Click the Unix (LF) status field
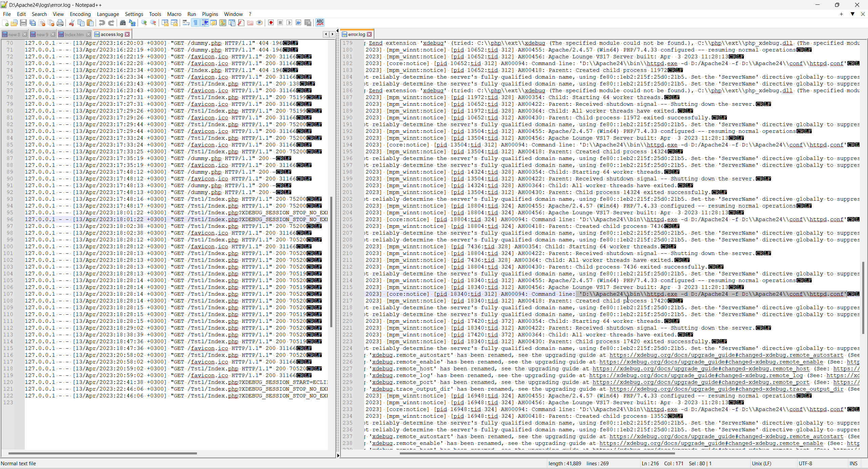 pyautogui.click(x=762, y=463)
